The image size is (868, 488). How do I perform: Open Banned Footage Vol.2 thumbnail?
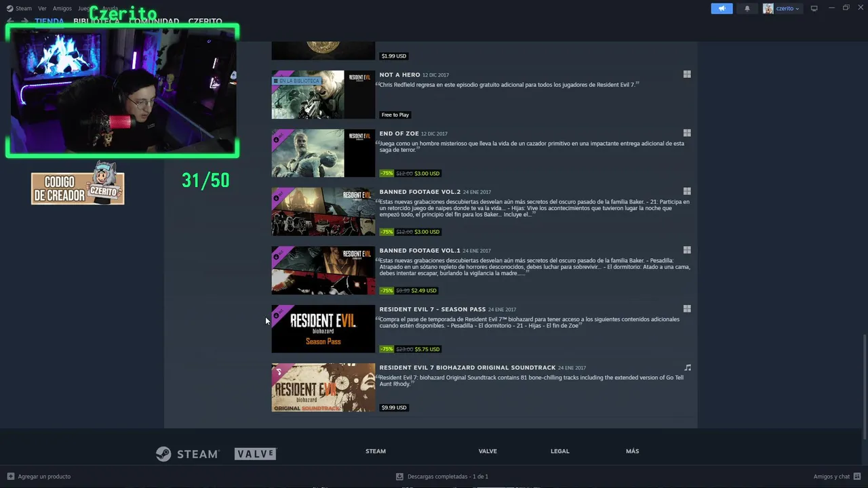point(323,211)
